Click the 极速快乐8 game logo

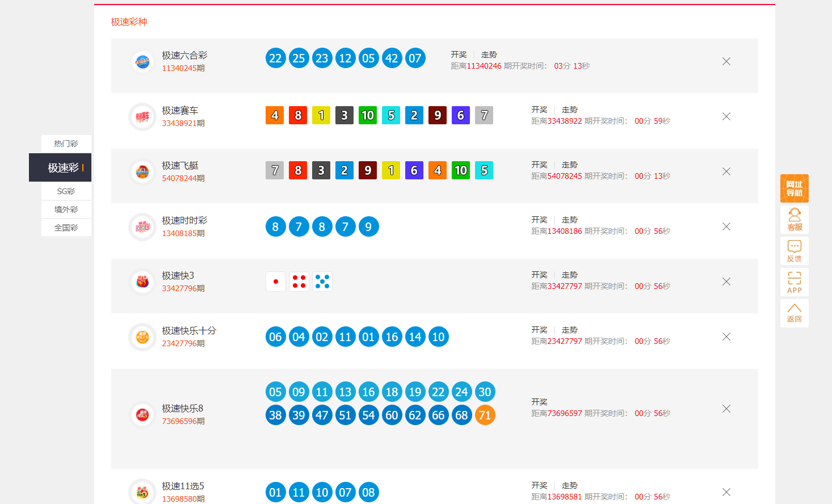142,414
